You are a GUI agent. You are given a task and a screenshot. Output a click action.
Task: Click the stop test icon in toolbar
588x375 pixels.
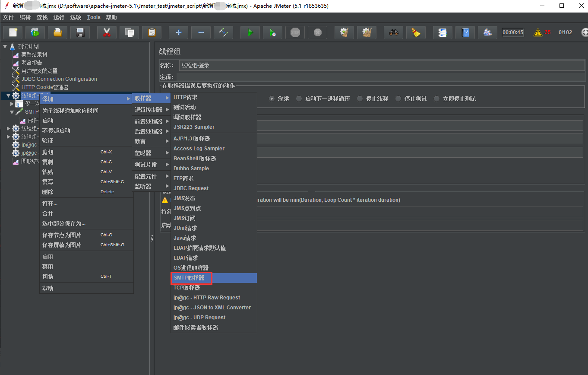295,32
